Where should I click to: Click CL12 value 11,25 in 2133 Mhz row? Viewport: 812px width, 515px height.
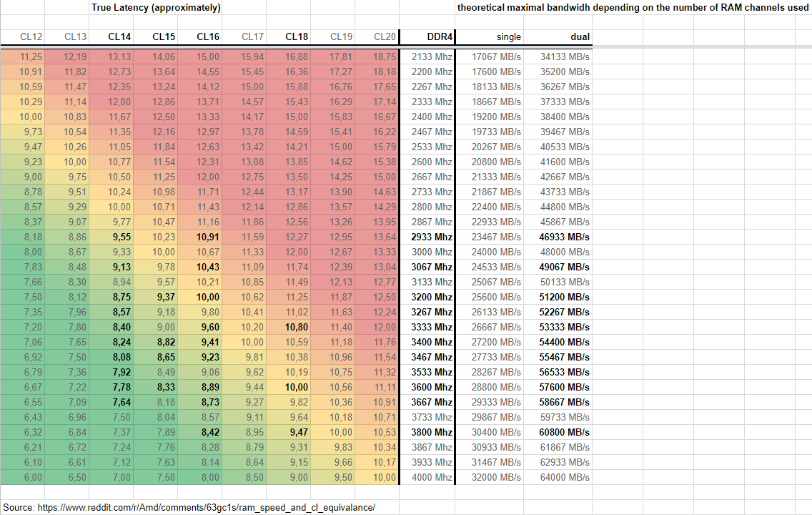(22, 57)
